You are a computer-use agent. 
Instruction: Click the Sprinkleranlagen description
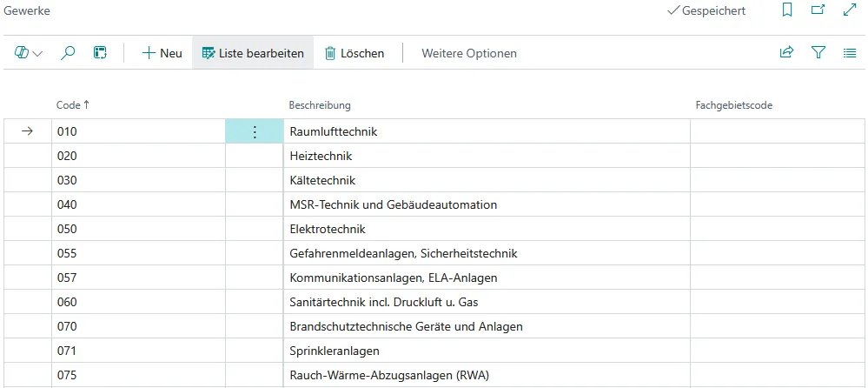[335, 351]
